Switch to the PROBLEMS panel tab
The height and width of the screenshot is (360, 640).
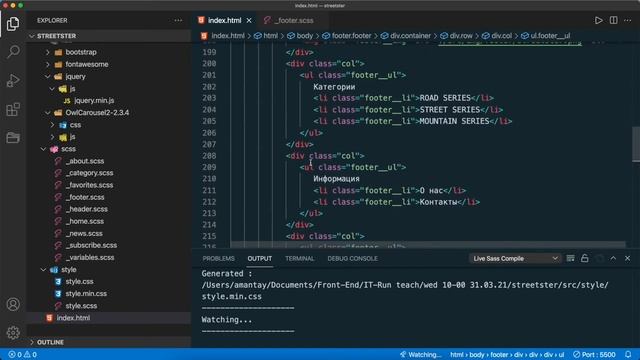tap(218, 258)
